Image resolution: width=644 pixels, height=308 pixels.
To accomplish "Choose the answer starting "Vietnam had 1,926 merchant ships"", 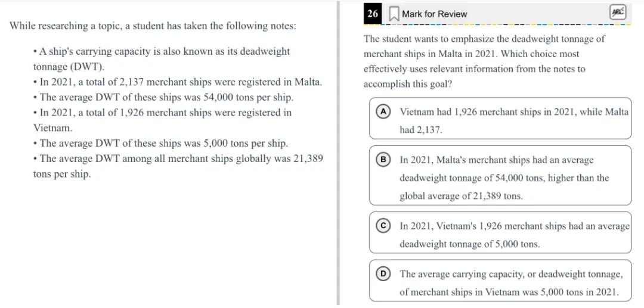I will [x=513, y=120].
